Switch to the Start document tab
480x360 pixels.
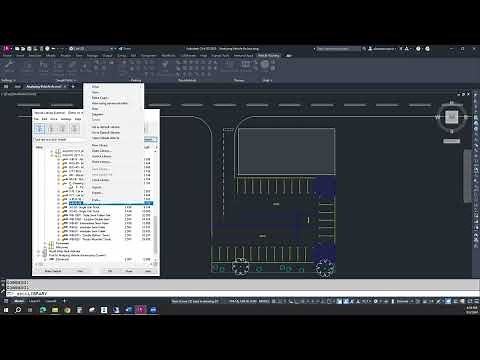coord(18,86)
